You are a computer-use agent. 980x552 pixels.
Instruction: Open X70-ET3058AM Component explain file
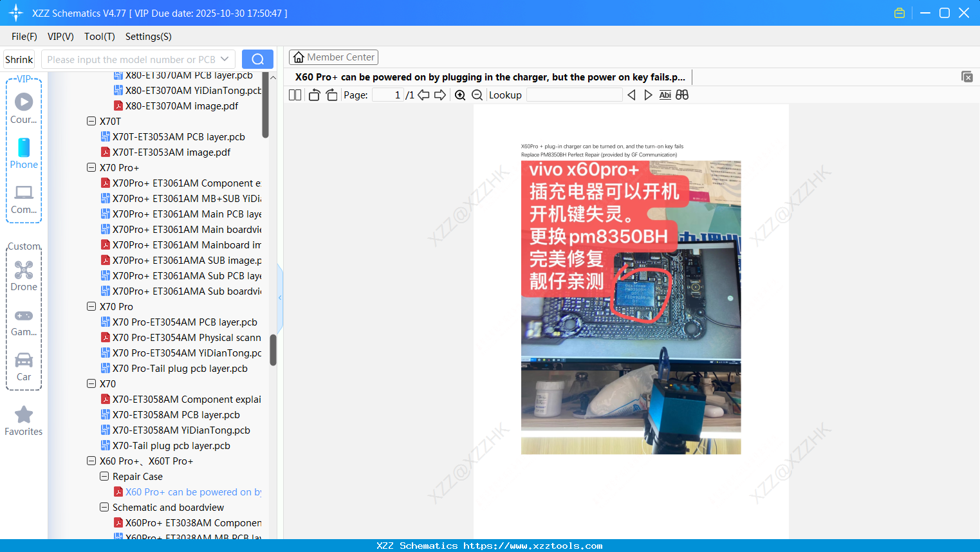click(x=181, y=399)
